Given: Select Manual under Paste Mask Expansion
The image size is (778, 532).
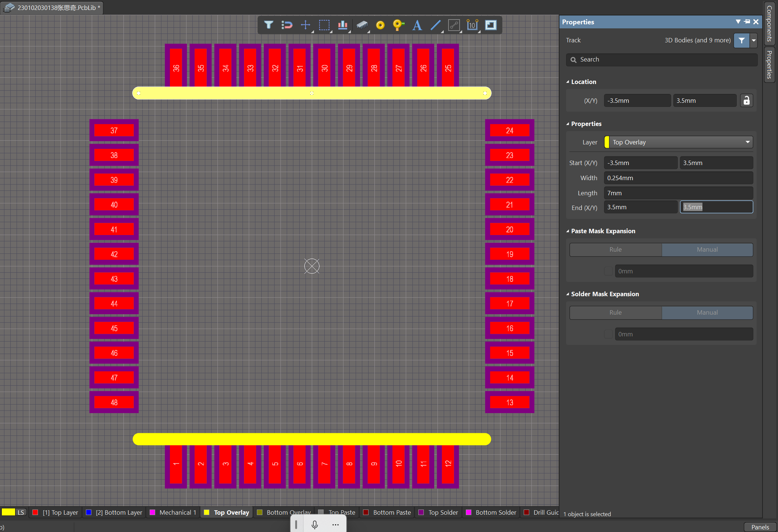Looking at the screenshot, I should click(x=707, y=249).
